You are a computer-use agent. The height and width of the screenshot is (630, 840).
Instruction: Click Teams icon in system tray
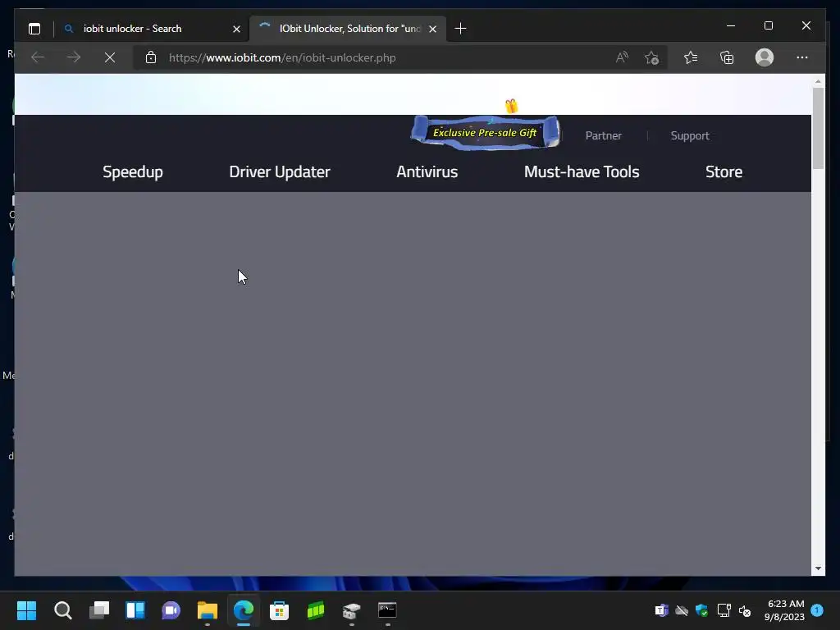pyautogui.click(x=662, y=610)
